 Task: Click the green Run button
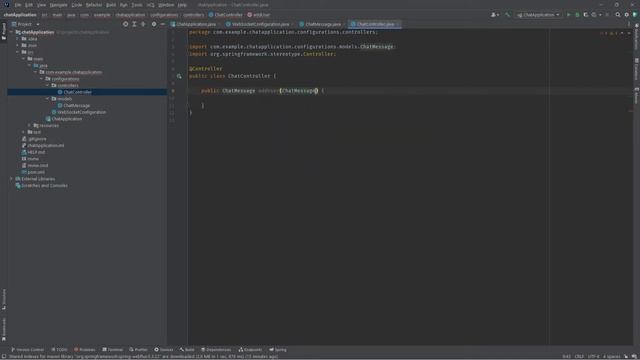569,15
